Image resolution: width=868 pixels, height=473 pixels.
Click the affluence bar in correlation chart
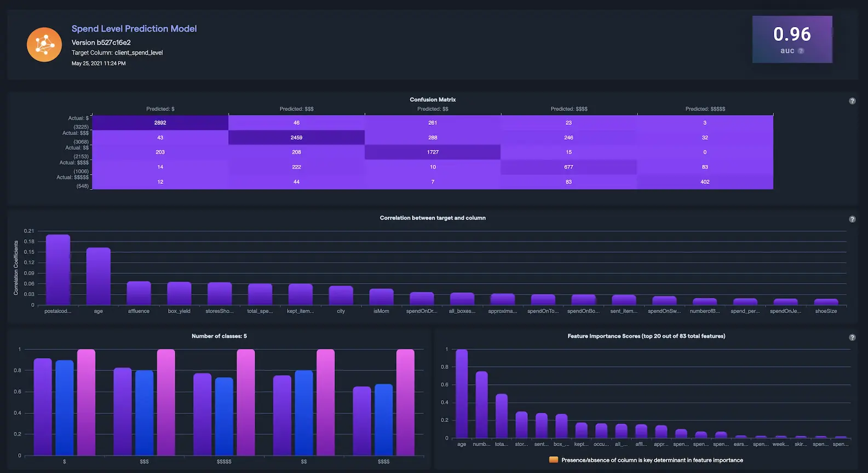point(139,293)
